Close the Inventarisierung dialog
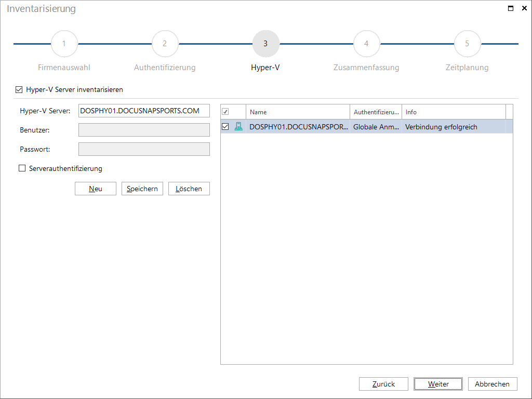Screen dimensions: 532x399 524,8
